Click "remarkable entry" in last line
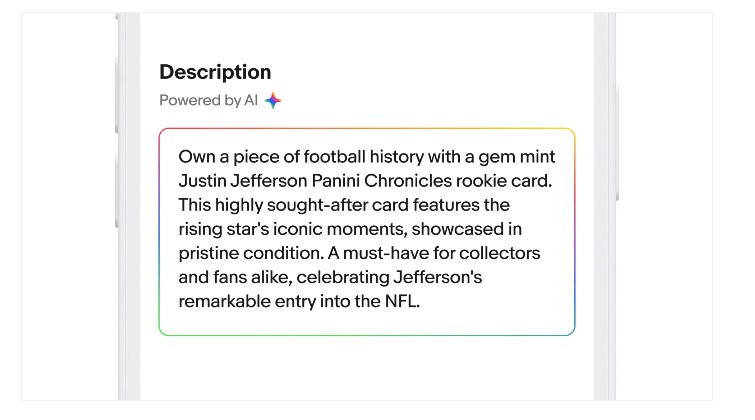Image resolution: width=755 pixels, height=420 pixels. 247,302
